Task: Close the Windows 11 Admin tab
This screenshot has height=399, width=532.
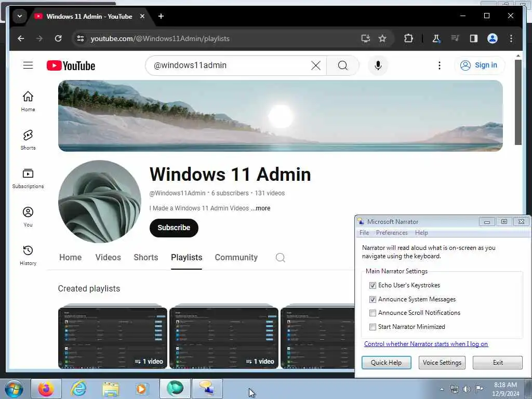Action: point(142,16)
